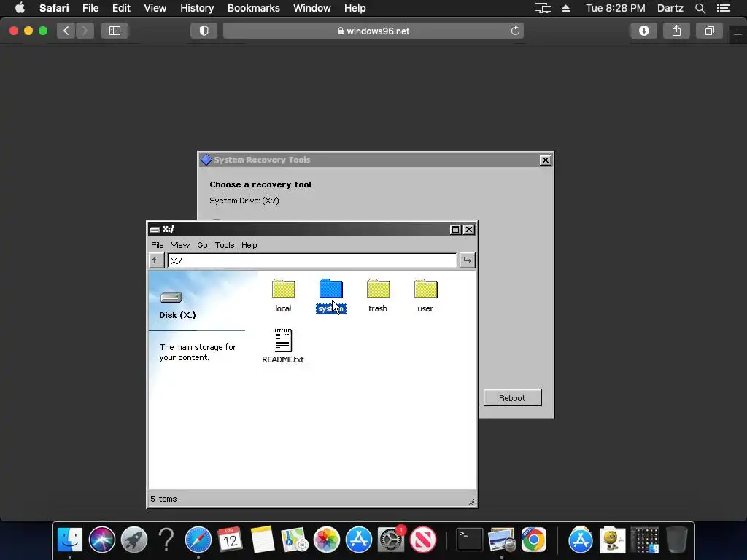Image resolution: width=747 pixels, height=560 pixels.
Task: Open Photos from the dock
Action: tap(326, 540)
